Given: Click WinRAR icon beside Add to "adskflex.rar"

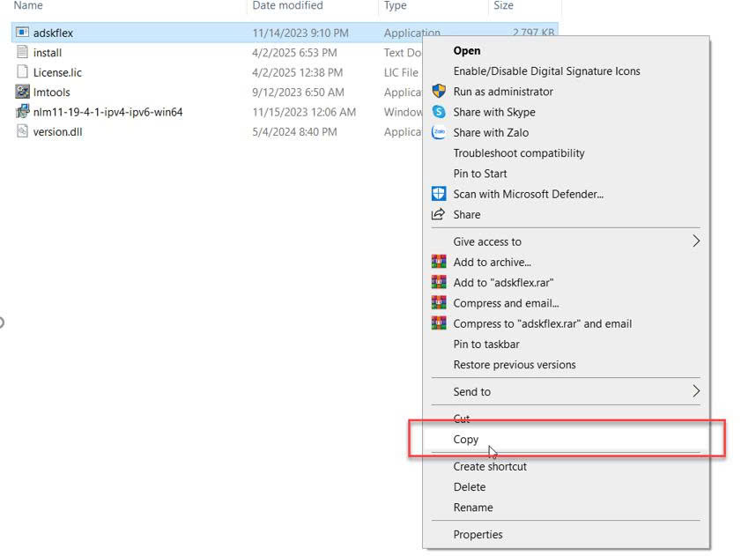Looking at the screenshot, I should tap(439, 282).
